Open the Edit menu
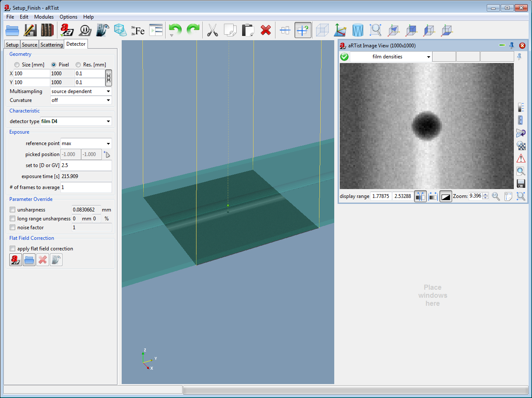This screenshot has width=532, height=398. point(24,17)
